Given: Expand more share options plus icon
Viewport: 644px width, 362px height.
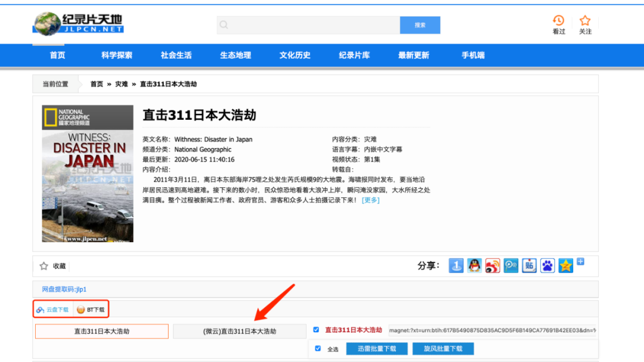Looking at the screenshot, I should pyautogui.click(x=580, y=262).
